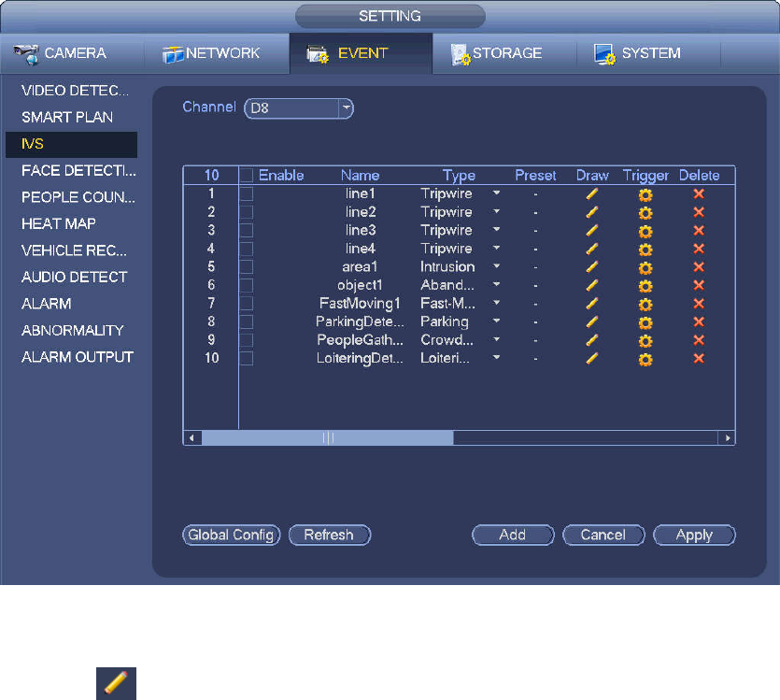Open Intrusion type dropdown for area1

click(x=496, y=266)
